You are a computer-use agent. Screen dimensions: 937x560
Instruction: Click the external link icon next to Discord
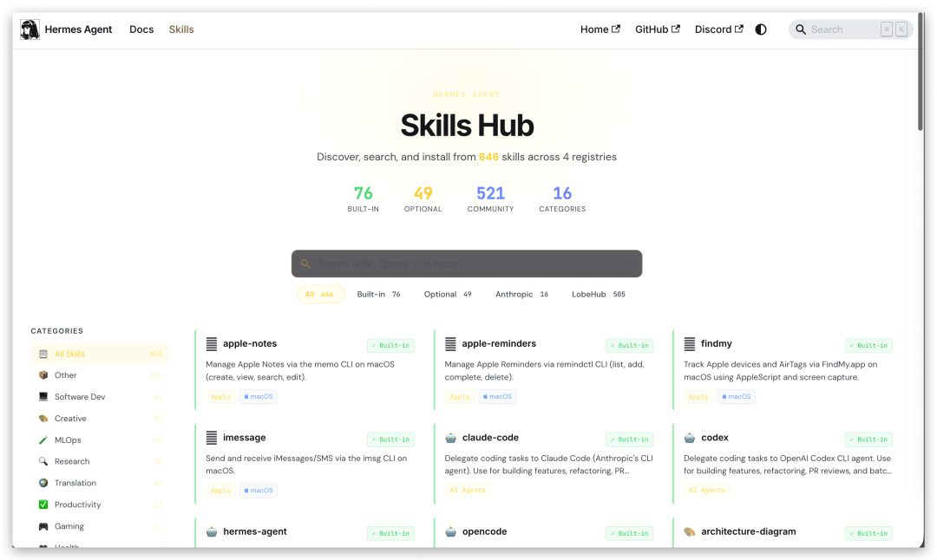[739, 29]
